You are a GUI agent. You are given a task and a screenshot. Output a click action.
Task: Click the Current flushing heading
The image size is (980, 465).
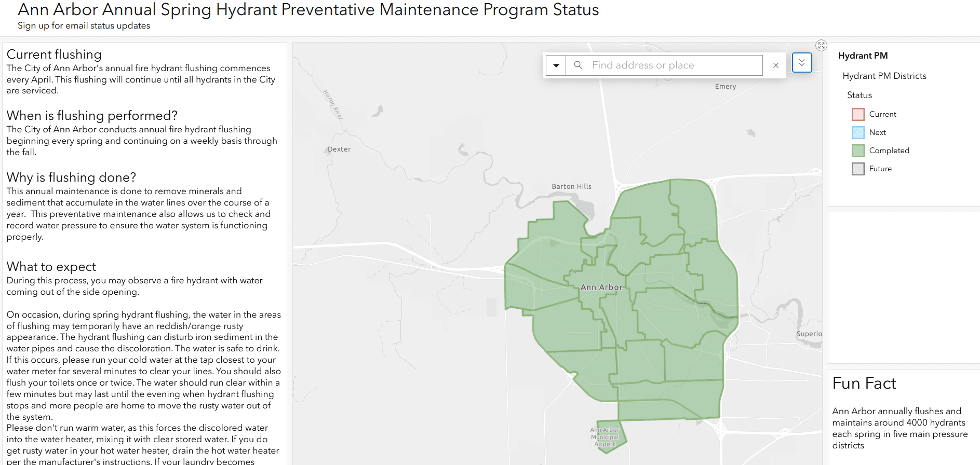click(54, 54)
